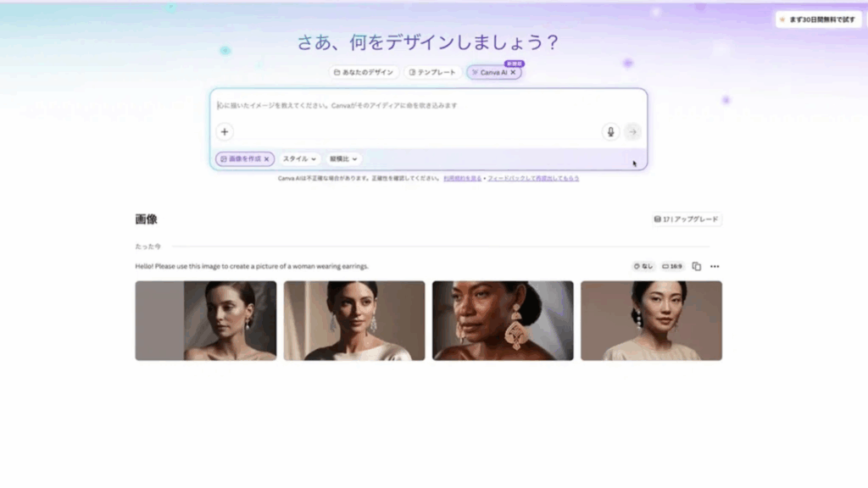Viewport: 868px width, 488px height.
Task: Click the まず30日間無料で試す button
Action: click(818, 19)
